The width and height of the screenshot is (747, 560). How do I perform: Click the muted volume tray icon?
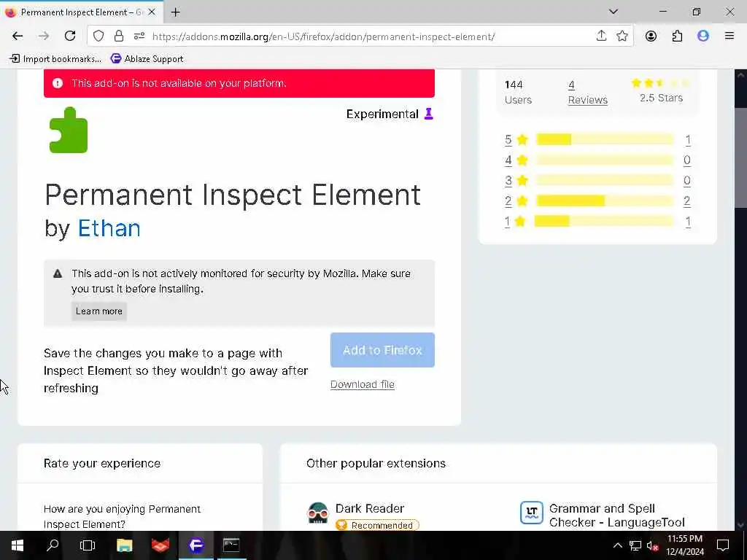[x=653, y=545]
